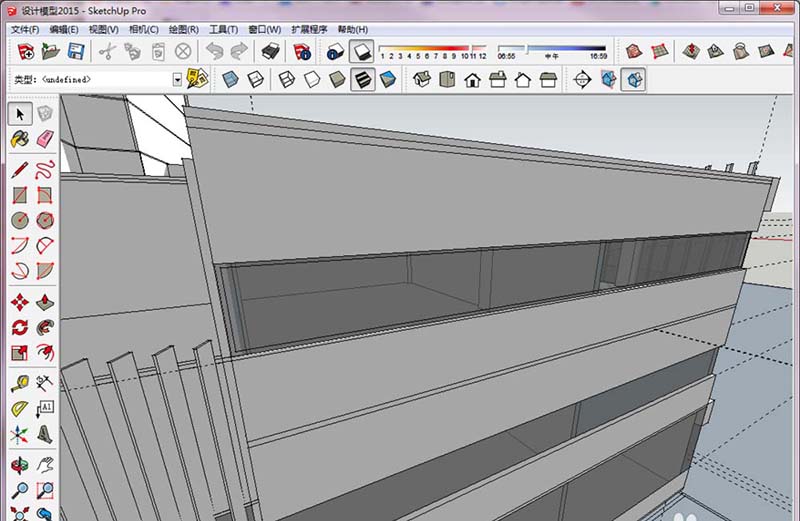Click the New file toolbar button
This screenshot has width=800, height=521.
click(26, 52)
